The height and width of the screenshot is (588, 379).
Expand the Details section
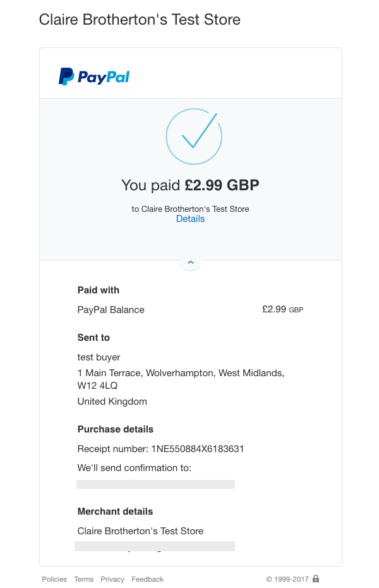(190, 218)
